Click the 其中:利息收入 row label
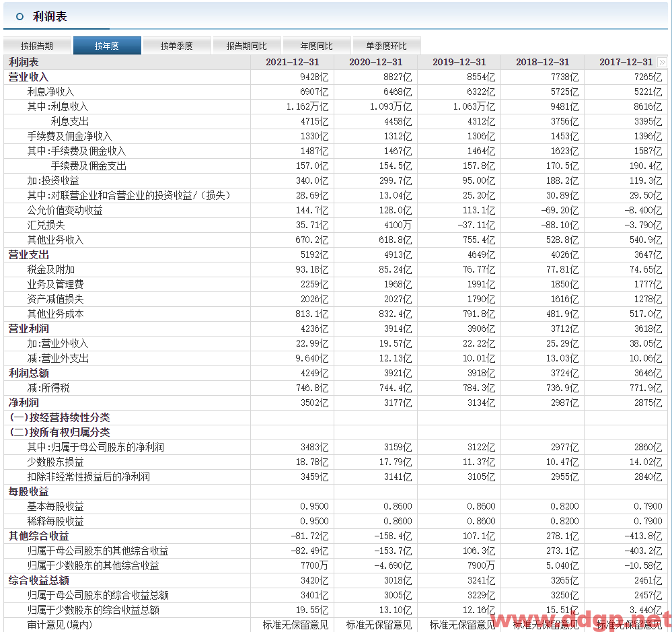The height and width of the screenshot is (632, 672). pyautogui.click(x=58, y=107)
